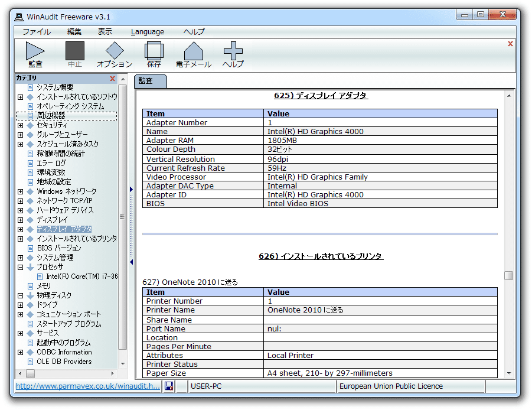The width and height of the screenshot is (532, 410).
Task: Open the 編集 menu
Action: pyautogui.click(x=74, y=32)
